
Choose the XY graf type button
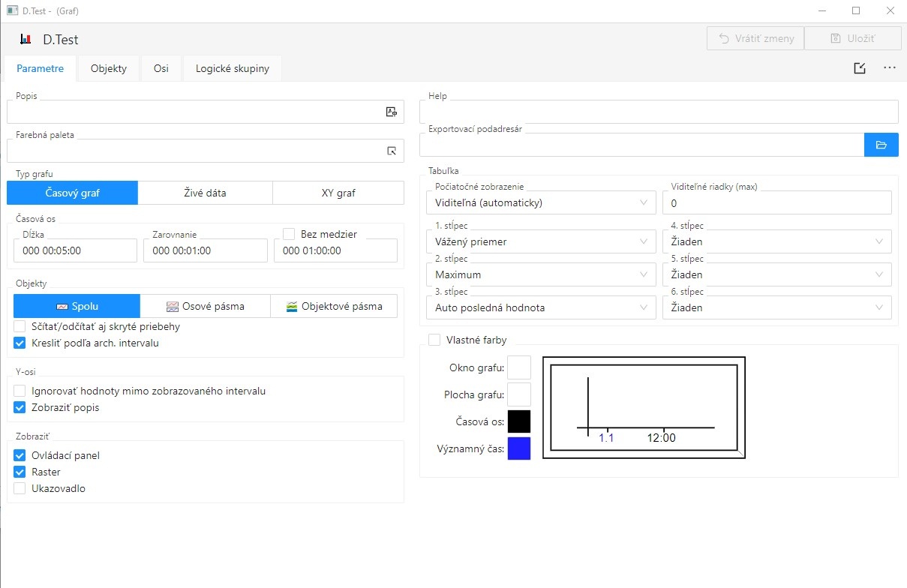tap(338, 193)
